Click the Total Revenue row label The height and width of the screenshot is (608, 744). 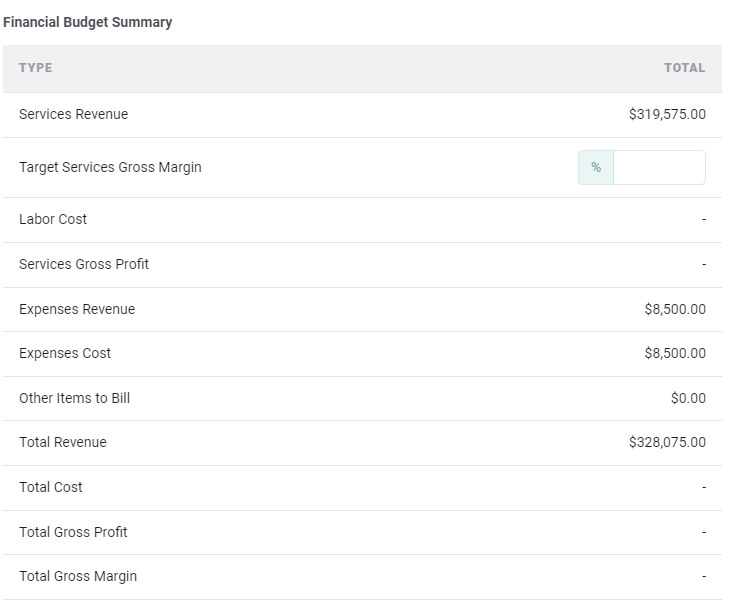[x=62, y=442]
